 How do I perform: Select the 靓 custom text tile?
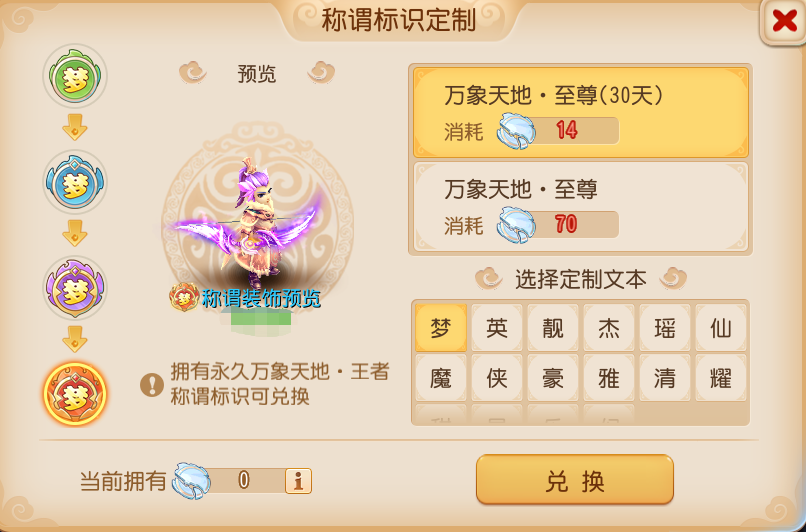[x=553, y=327]
